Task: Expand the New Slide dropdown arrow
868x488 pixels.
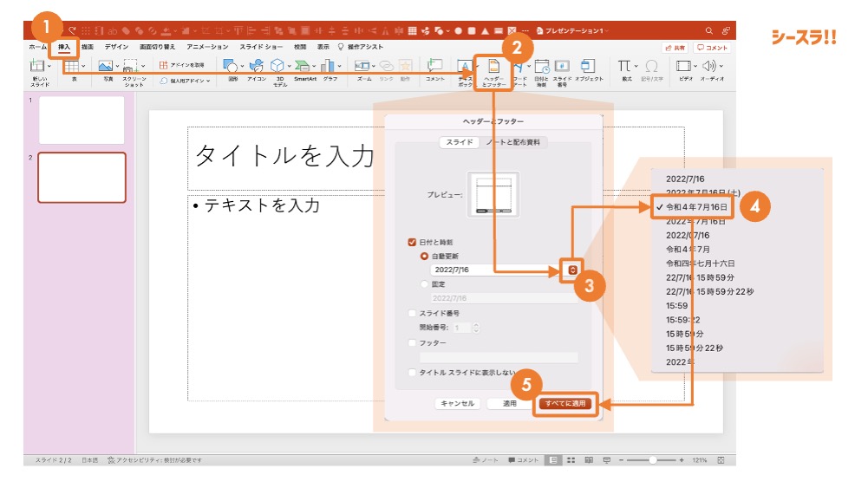Action: [x=49, y=67]
